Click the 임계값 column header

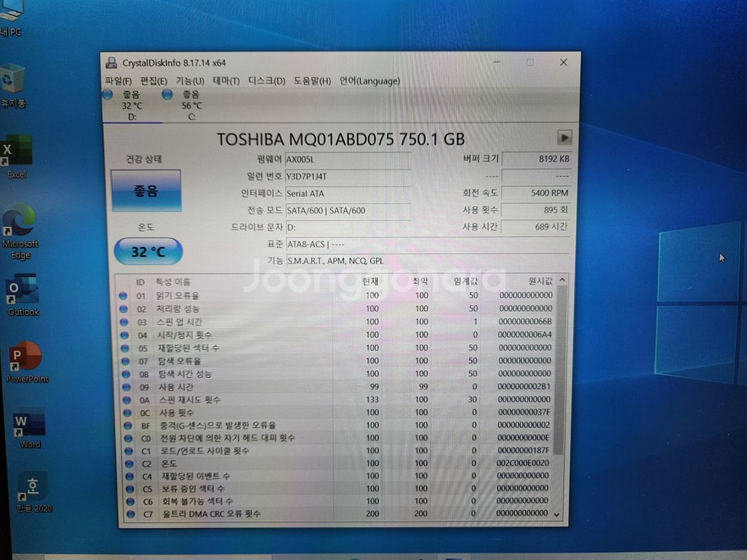[465, 281]
